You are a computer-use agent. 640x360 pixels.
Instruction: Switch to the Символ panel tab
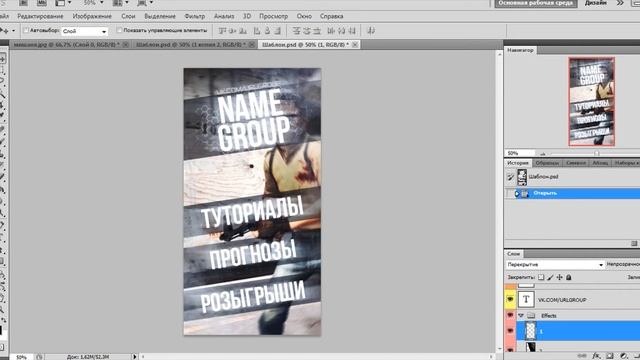576,163
